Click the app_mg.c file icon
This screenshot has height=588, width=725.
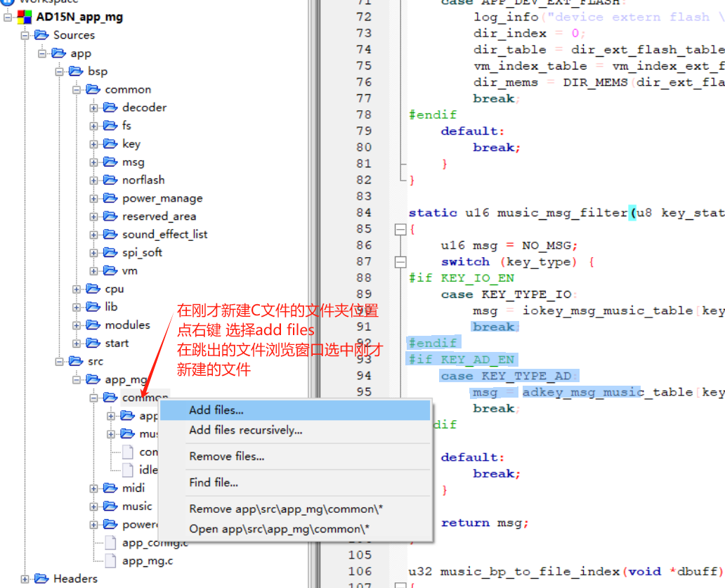110,561
